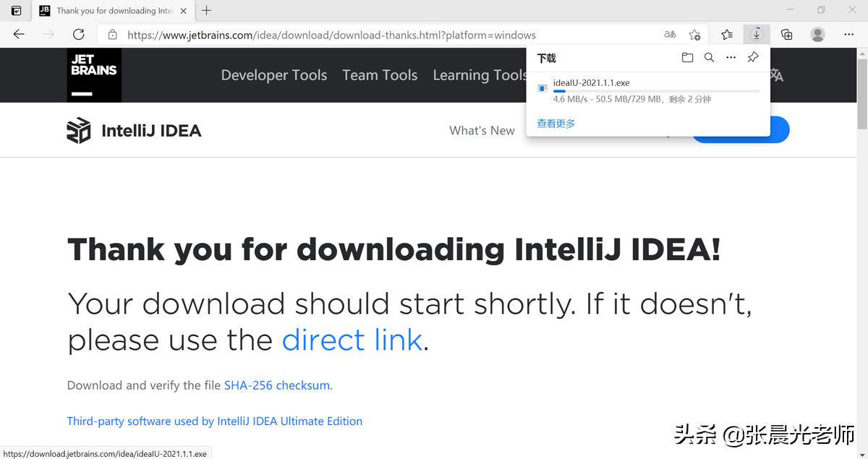This screenshot has height=459, width=868.
Task: Click the JetBrains logo
Action: (94, 75)
